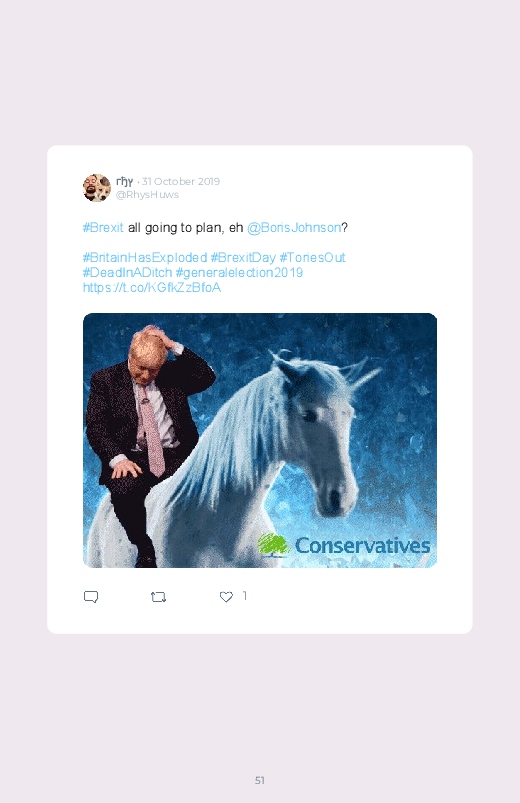The height and width of the screenshot is (803, 520).
Task: Click page number 51 at bottom
Action: click(260, 780)
